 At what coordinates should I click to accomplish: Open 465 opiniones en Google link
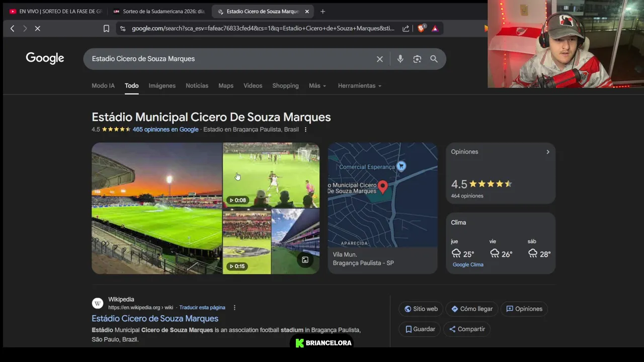166,129
